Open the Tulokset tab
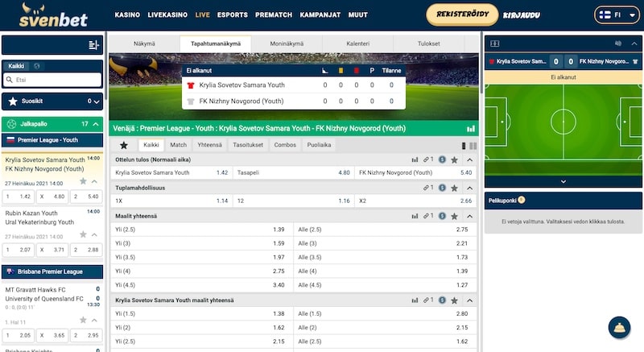 coord(429,43)
